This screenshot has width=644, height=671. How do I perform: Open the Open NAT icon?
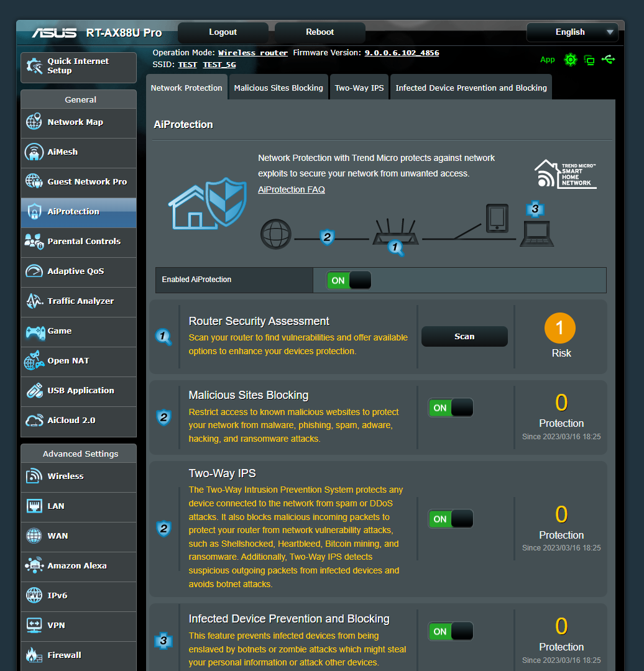pyautogui.click(x=34, y=360)
